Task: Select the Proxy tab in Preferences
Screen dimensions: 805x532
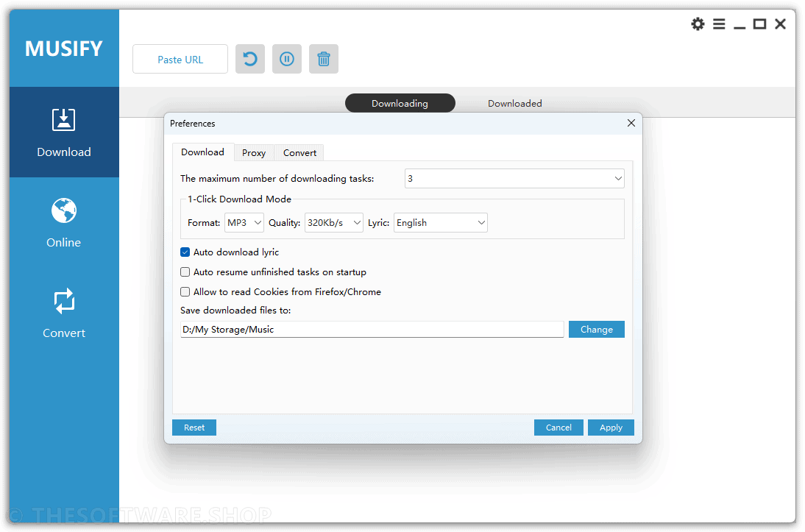Action: 254,152
